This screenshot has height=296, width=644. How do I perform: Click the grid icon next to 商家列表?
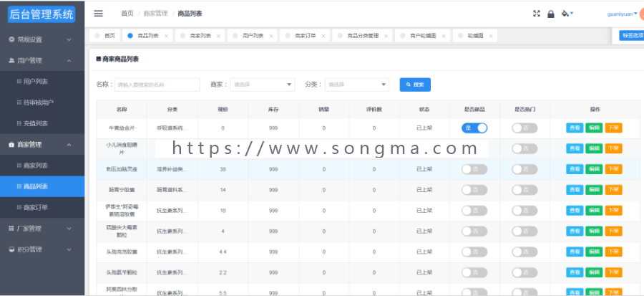pyautogui.click(x=19, y=166)
